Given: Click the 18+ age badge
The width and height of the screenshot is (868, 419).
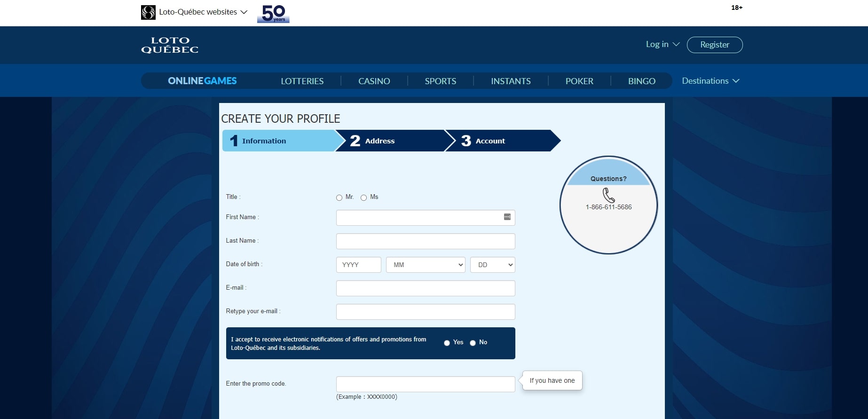Looking at the screenshot, I should [x=737, y=8].
